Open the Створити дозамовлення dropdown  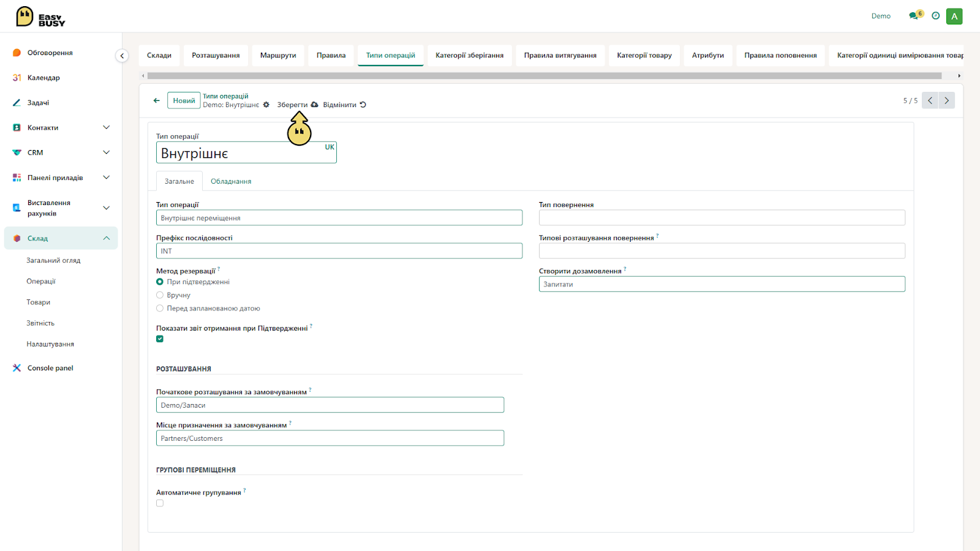[722, 284]
